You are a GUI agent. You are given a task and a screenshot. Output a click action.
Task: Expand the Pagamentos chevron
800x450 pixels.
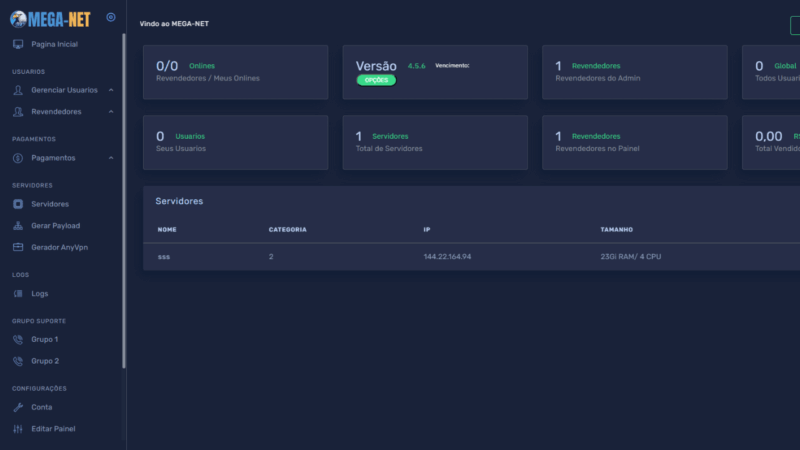click(x=111, y=158)
